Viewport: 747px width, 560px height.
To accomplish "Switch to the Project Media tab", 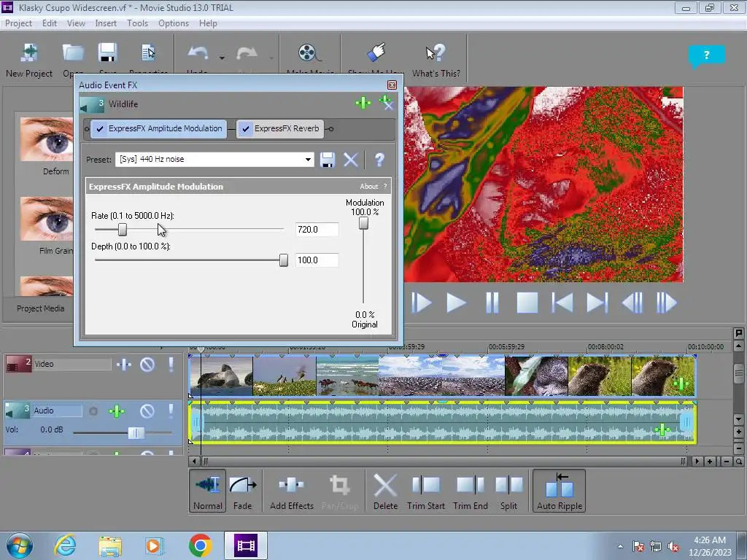I will point(41,308).
